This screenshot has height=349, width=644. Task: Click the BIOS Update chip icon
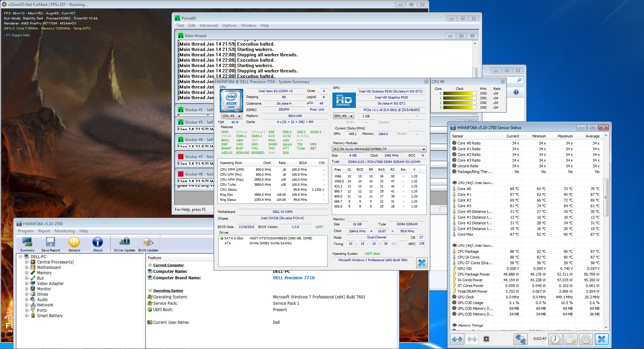[x=148, y=244]
